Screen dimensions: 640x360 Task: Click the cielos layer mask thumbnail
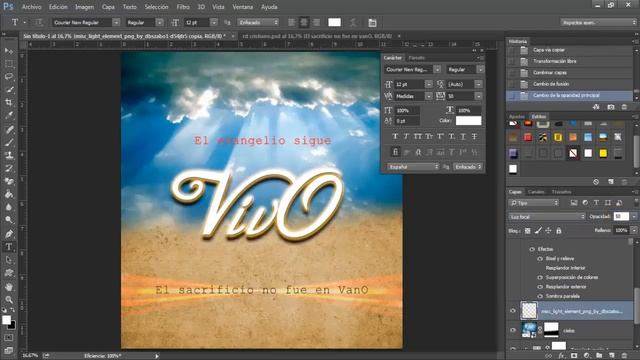coord(551,330)
